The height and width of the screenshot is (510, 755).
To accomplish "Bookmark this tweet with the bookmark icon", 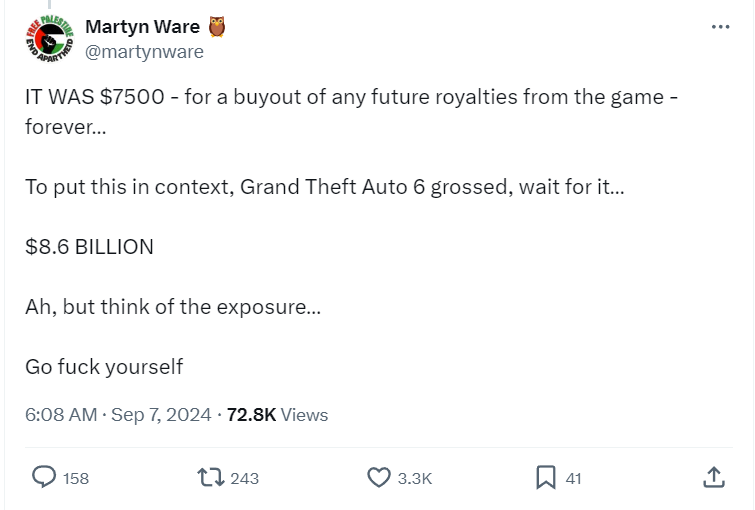I will pyautogui.click(x=545, y=478).
